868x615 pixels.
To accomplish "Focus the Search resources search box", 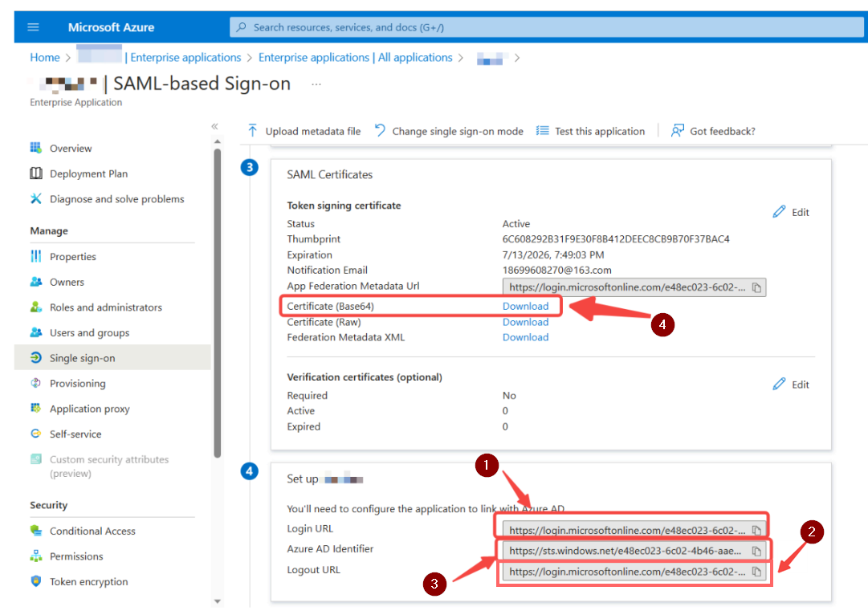I will [x=546, y=27].
